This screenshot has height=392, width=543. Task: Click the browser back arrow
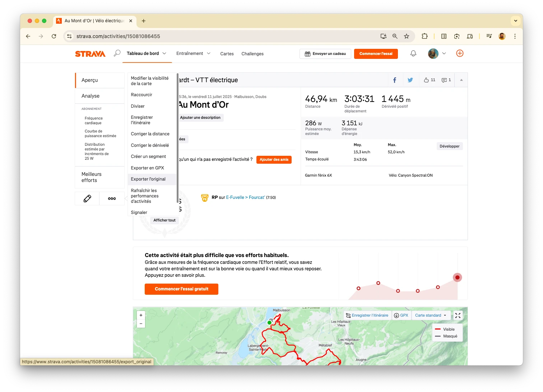pos(28,36)
